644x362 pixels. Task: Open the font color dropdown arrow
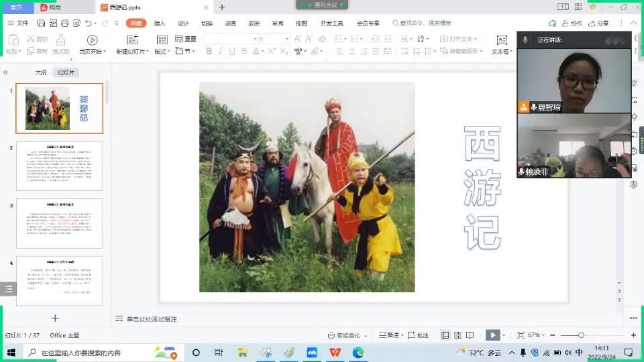[262, 52]
